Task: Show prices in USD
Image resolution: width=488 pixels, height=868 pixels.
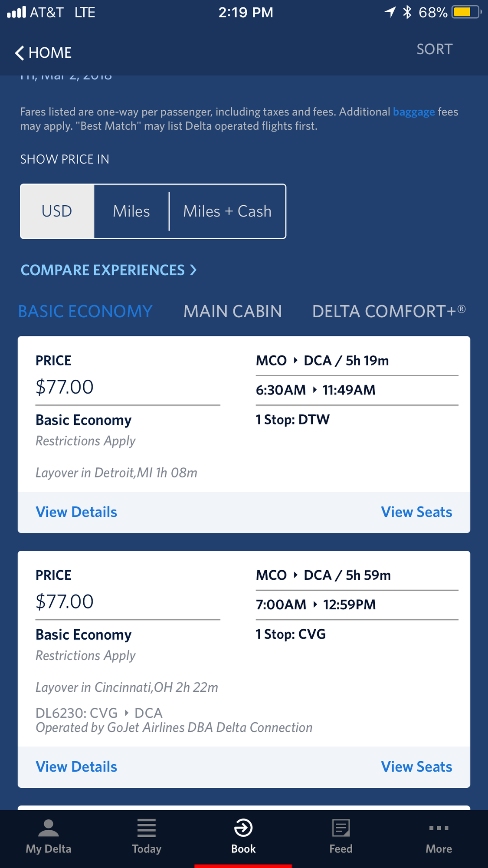Action: [57, 211]
